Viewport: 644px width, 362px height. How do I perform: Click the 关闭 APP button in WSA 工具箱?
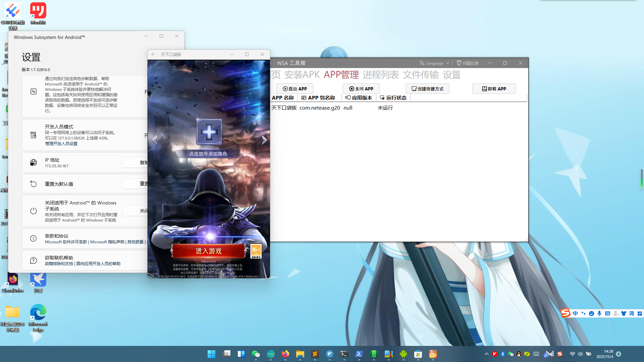pos(361,89)
